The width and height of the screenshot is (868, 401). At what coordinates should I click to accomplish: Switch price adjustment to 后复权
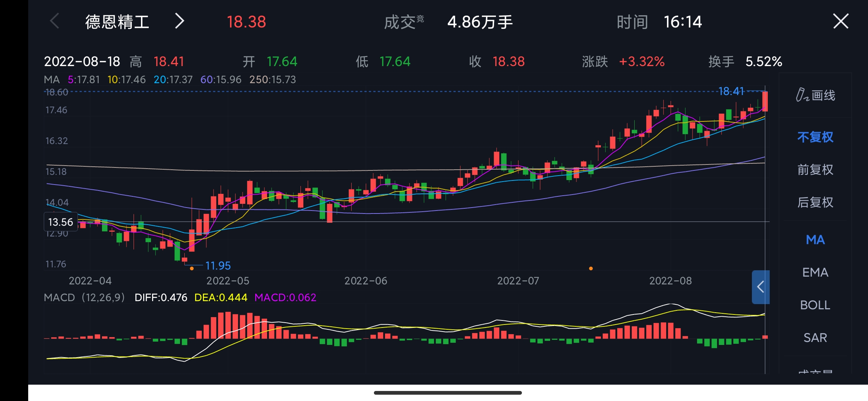815,202
